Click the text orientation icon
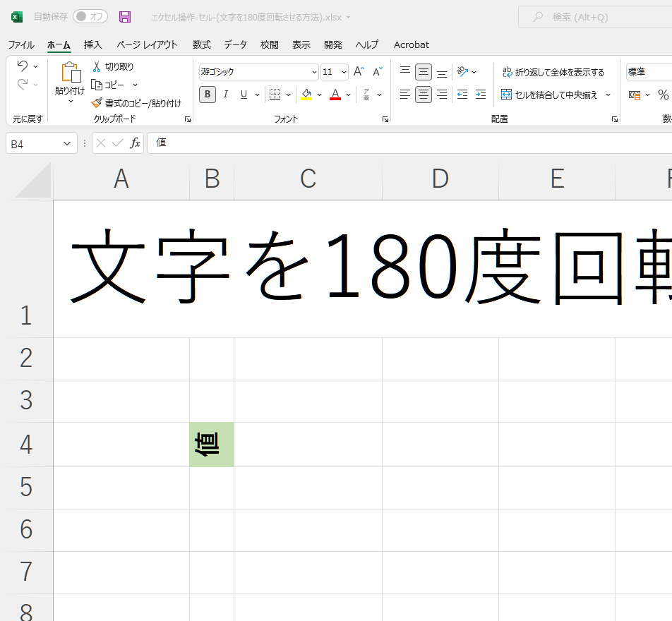672x621 pixels. [x=462, y=72]
